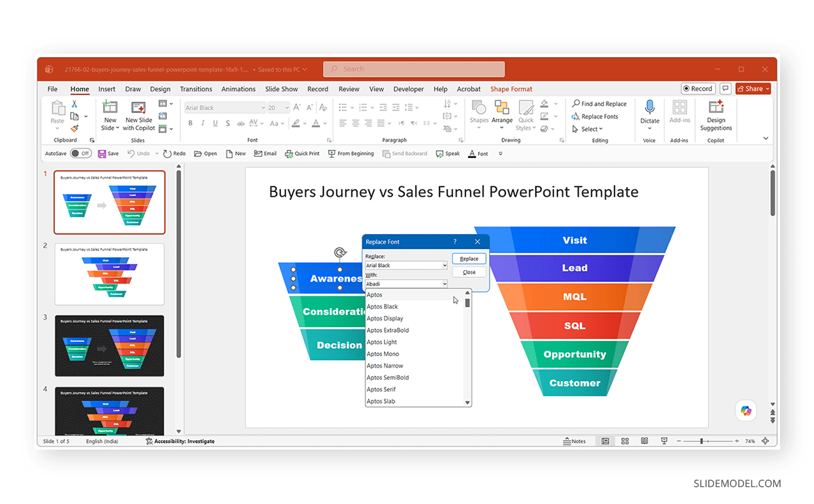Click Close button in Replace Font dialog

click(x=469, y=272)
